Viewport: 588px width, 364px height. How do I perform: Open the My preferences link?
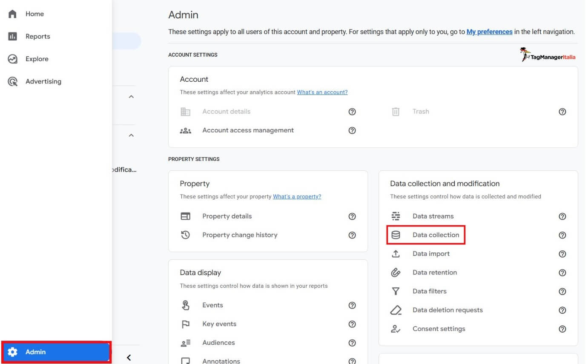coord(489,32)
